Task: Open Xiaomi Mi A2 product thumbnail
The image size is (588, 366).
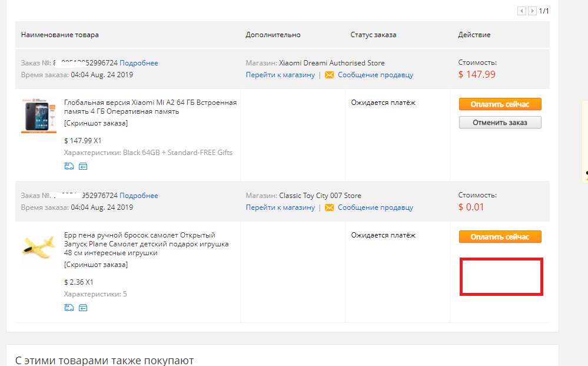Action: click(39, 116)
